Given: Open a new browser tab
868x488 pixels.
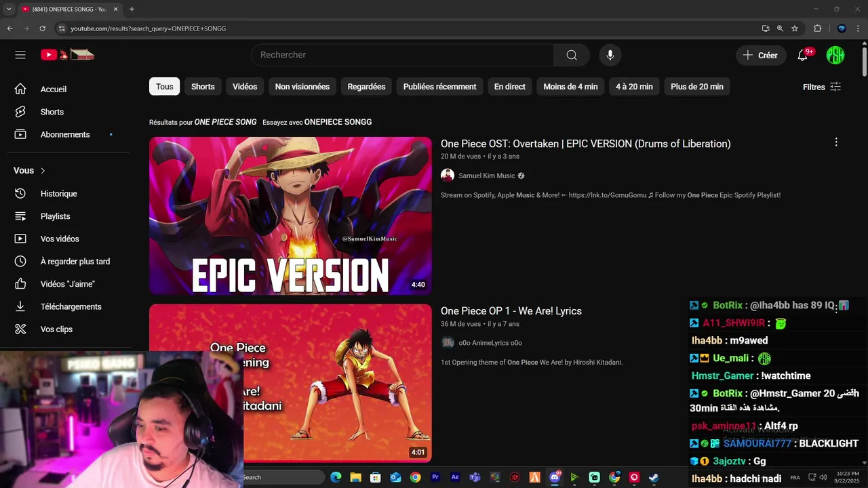Looking at the screenshot, I should tap(132, 9).
